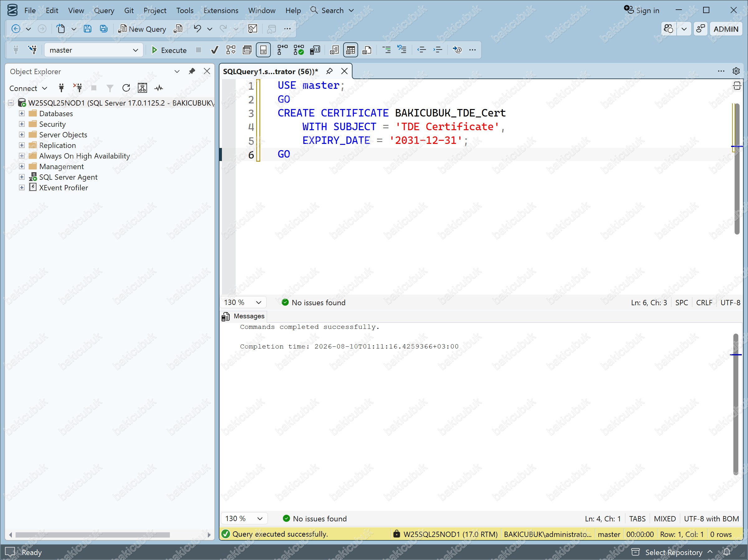Open the Extensions menu
This screenshot has width=748, height=560.
(221, 11)
